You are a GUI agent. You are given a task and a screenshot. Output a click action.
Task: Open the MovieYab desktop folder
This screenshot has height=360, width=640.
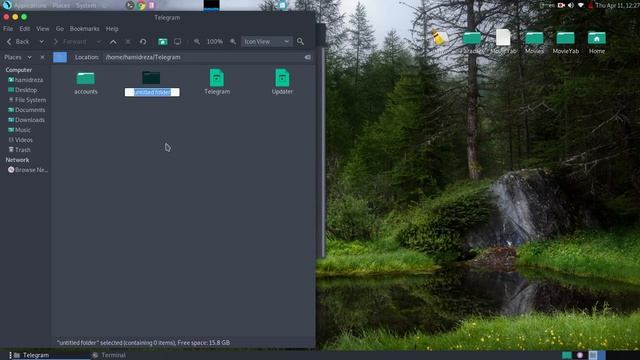(565, 38)
